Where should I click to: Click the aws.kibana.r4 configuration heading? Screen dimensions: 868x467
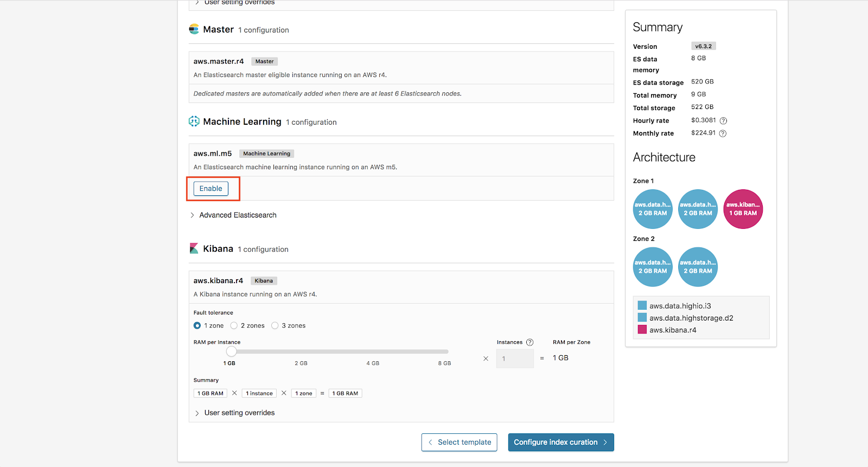point(218,280)
